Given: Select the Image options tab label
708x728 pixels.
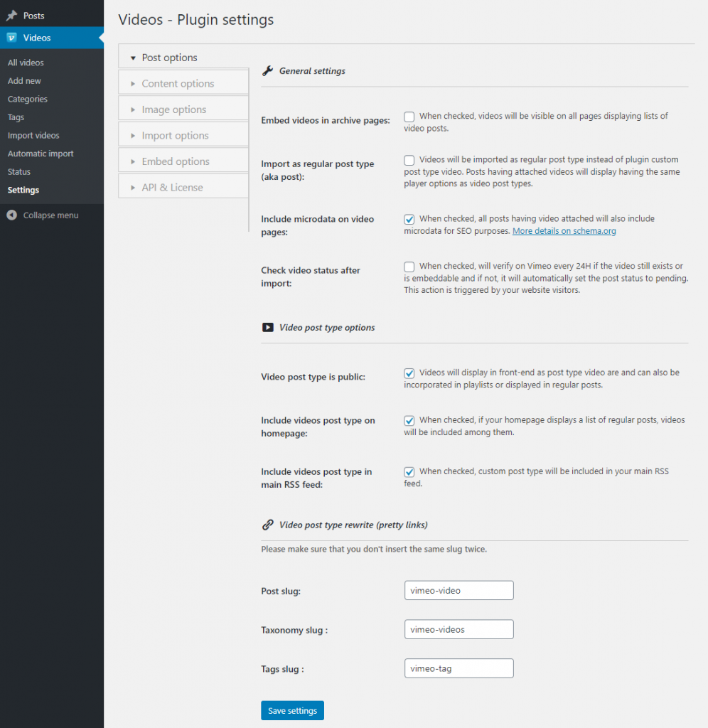Looking at the screenshot, I should (174, 109).
